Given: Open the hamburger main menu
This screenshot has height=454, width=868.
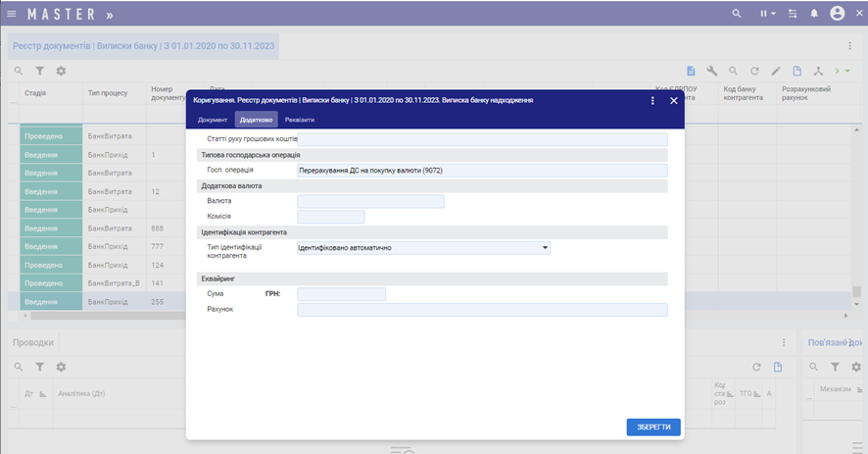Looking at the screenshot, I should (x=12, y=14).
